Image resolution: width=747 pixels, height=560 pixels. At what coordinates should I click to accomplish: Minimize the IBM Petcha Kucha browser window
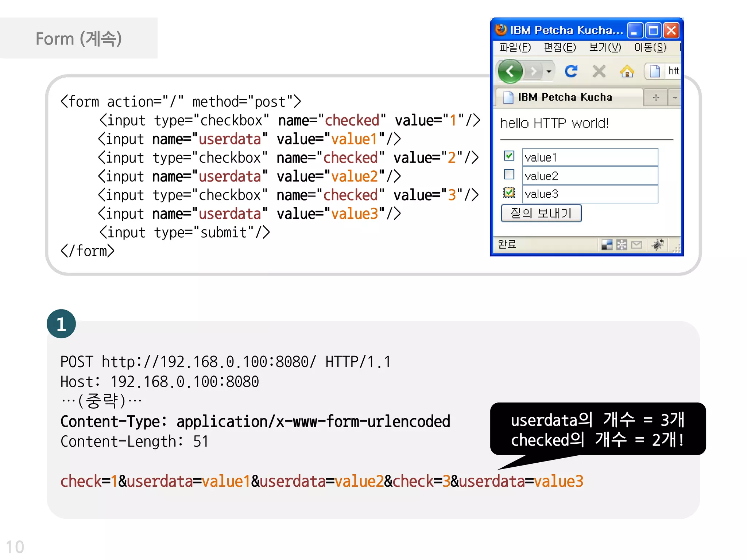(635, 30)
